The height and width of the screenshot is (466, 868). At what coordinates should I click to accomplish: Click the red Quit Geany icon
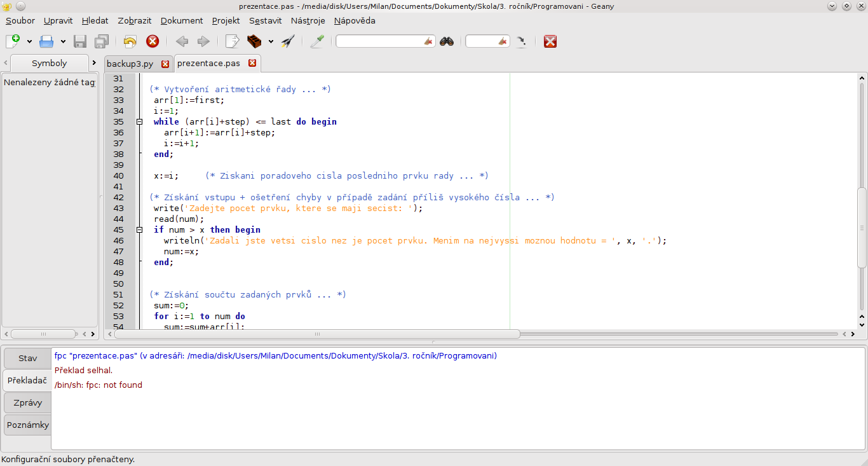click(550, 41)
